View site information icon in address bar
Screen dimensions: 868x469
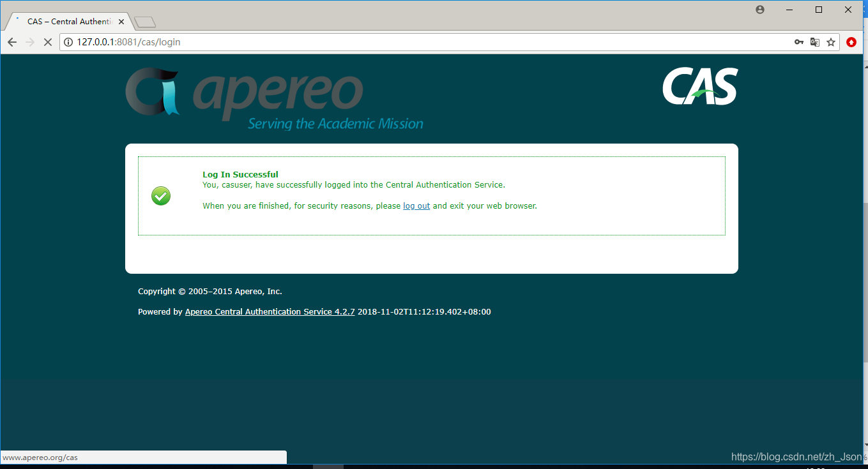coord(69,42)
